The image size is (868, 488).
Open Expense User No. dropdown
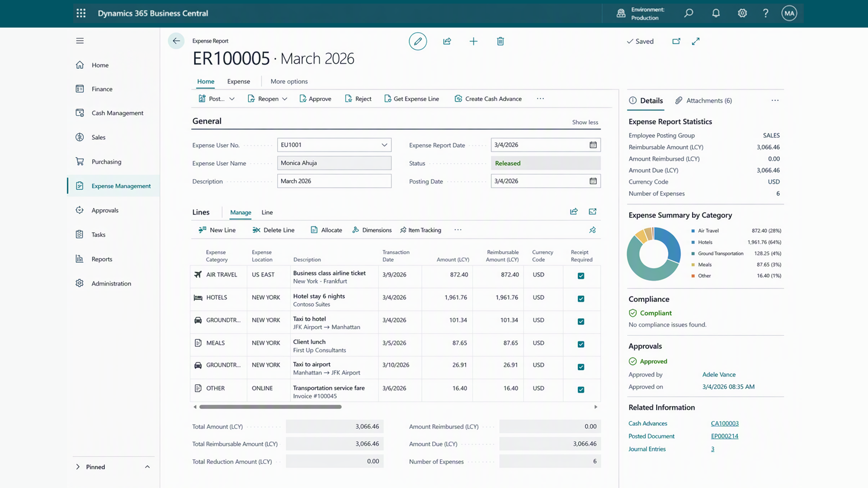click(384, 145)
